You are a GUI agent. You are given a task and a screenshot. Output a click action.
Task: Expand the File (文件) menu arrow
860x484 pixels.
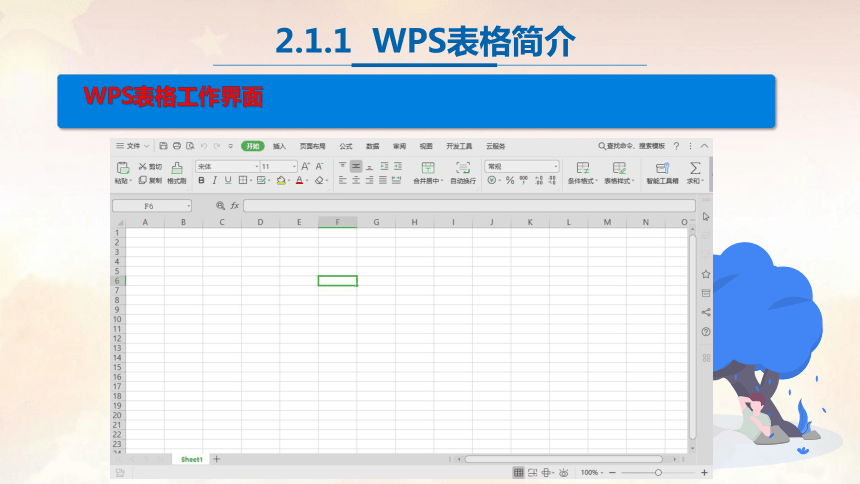point(146,146)
